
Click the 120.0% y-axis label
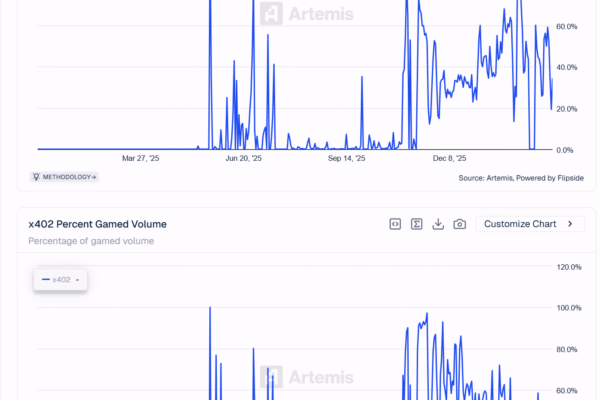(x=568, y=267)
